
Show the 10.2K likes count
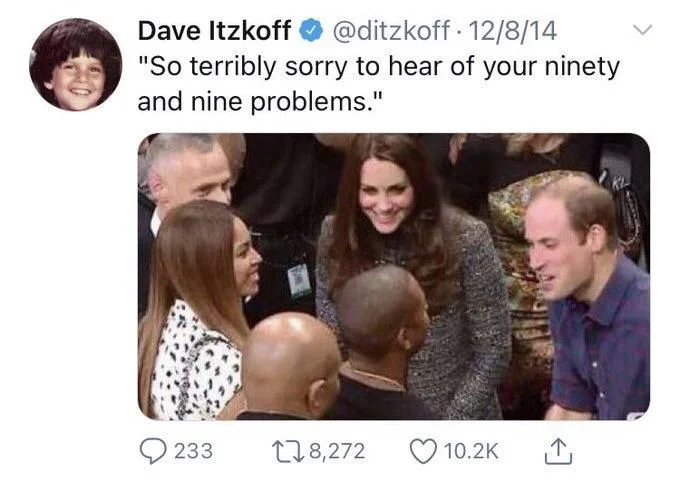pyautogui.click(x=471, y=451)
